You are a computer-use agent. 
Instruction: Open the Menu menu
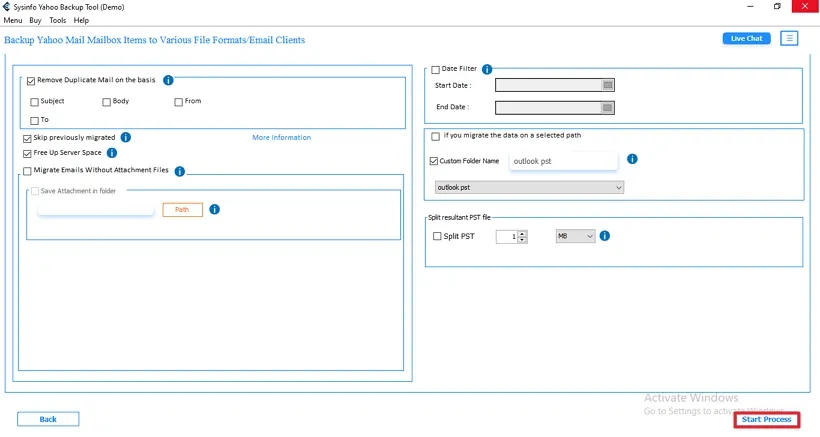[x=13, y=20]
